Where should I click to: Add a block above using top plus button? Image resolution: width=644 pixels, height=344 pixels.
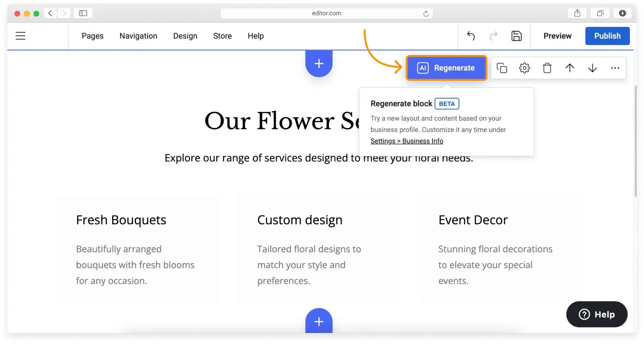click(319, 63)
